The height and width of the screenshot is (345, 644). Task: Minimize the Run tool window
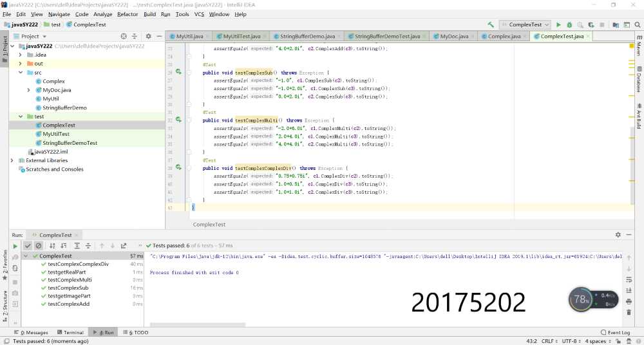tap(629, 234)
